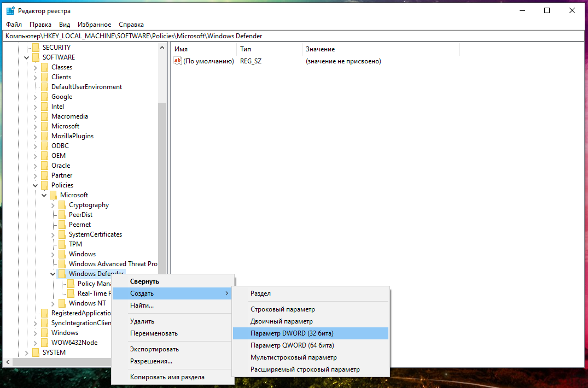Expand the Classes key node
Screen dimensions: 588x388
point(36,67)
